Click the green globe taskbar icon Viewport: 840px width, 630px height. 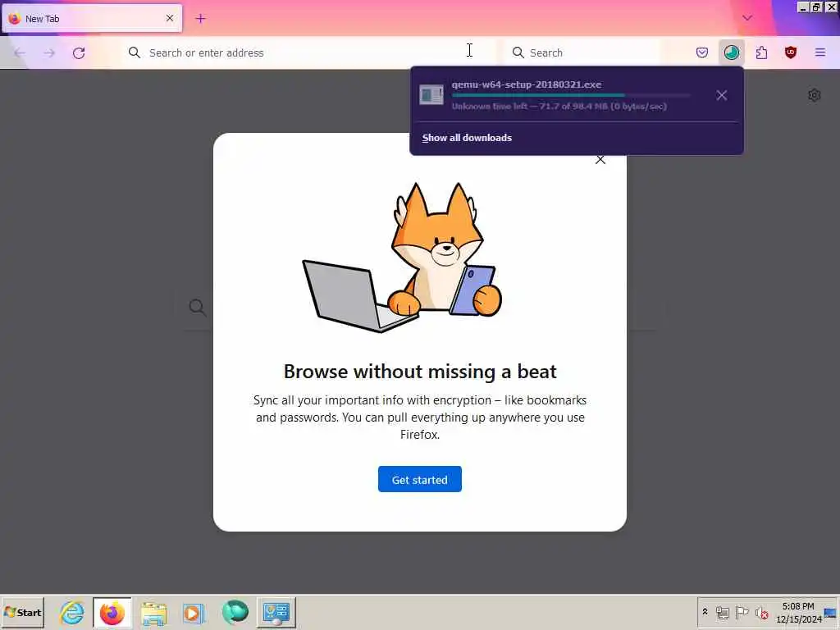pyautogui.click(x=235, y=612)
